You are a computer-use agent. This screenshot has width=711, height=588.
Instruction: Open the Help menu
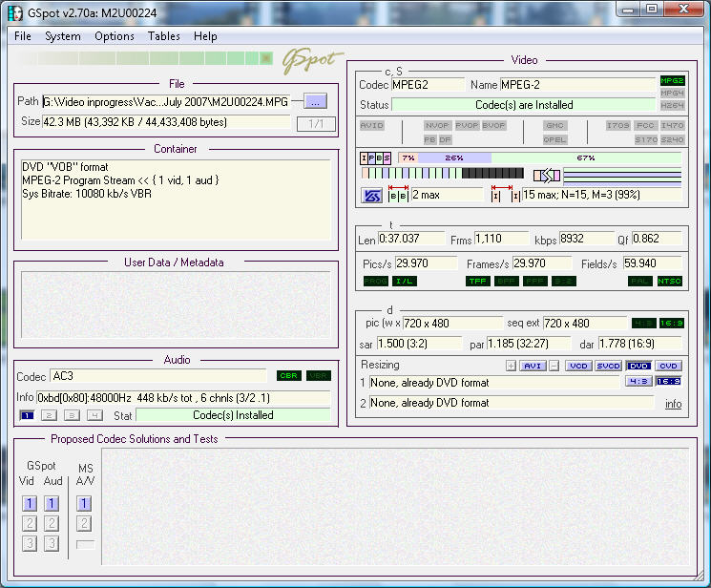(205, 36)
